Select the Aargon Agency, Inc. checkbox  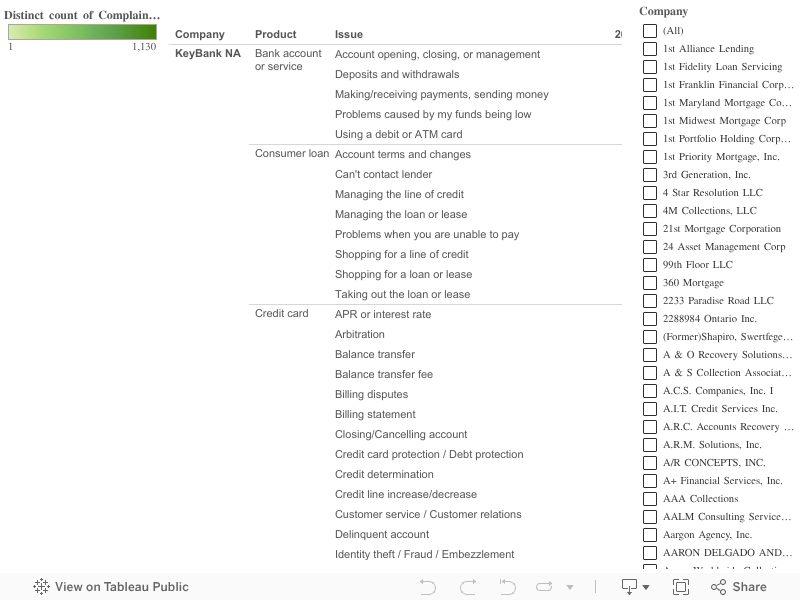649,535
